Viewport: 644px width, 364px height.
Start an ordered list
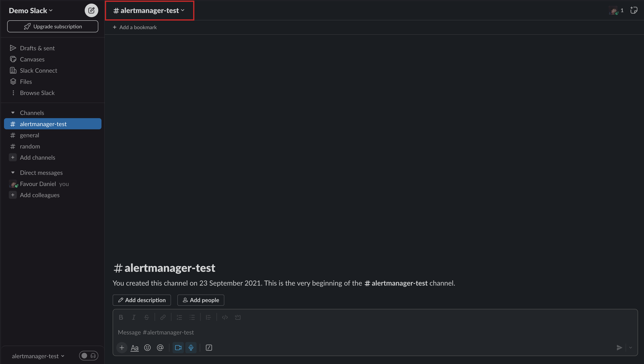[x=179, y=317]
